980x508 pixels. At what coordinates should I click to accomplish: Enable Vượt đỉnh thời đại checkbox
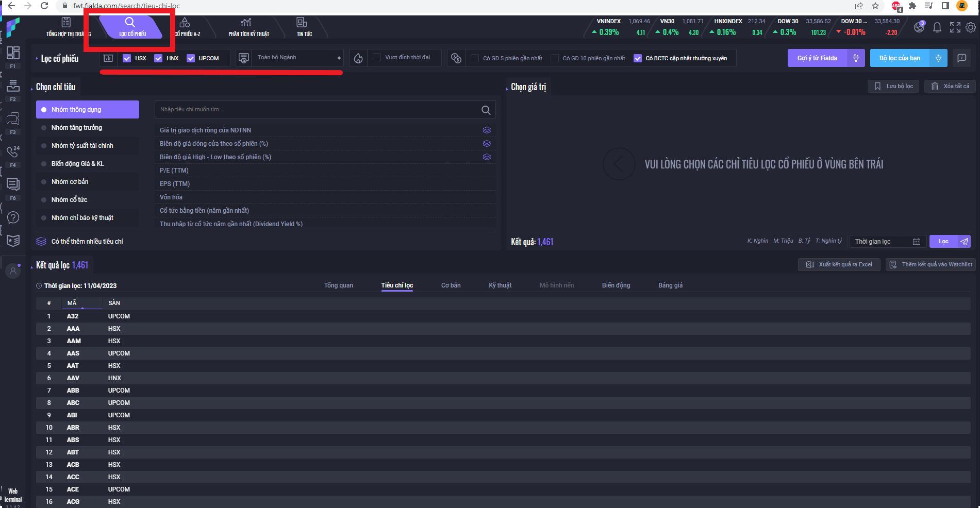(377, 58)
